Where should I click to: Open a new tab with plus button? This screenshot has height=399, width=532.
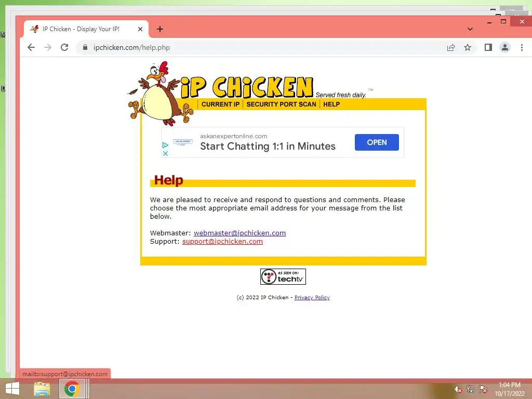160,29
